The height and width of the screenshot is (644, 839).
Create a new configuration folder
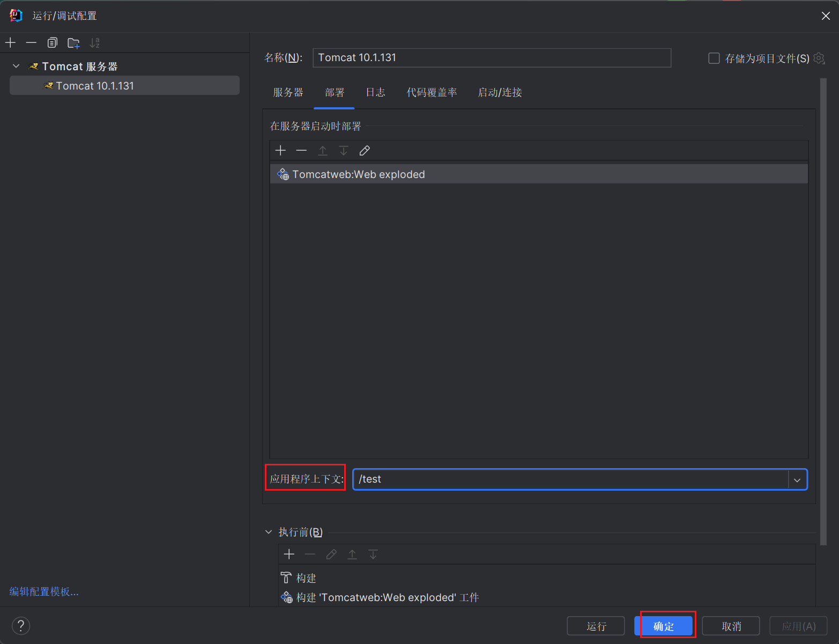[73, 43]
